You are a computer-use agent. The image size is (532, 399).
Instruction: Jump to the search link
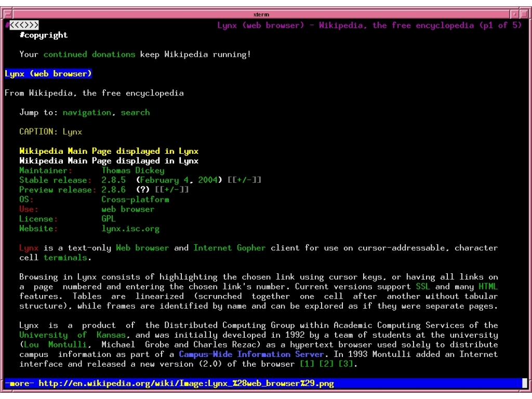[x=136, y=113]
